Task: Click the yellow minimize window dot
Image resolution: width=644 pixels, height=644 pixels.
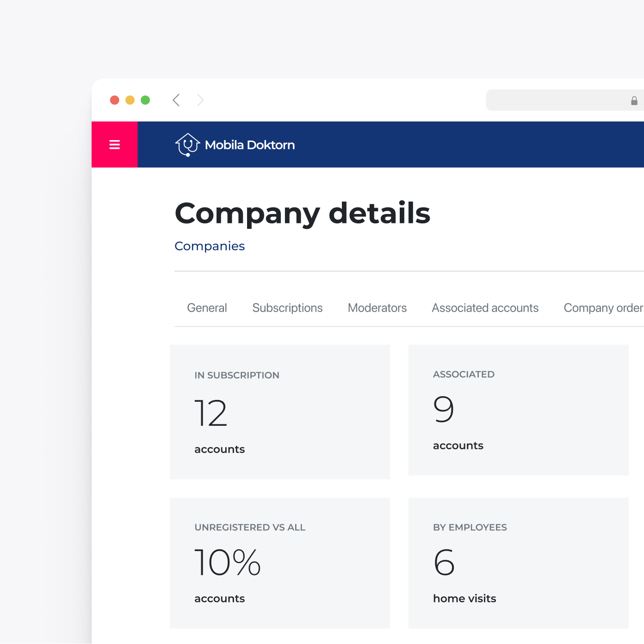Action: click(x=130, y=100)
